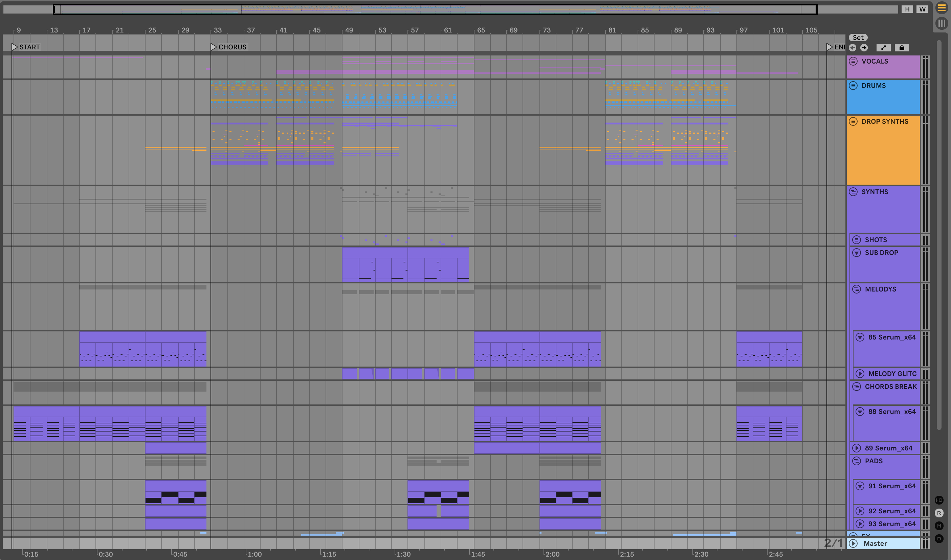Click bar 49 on the beat-time ruler

349,30
